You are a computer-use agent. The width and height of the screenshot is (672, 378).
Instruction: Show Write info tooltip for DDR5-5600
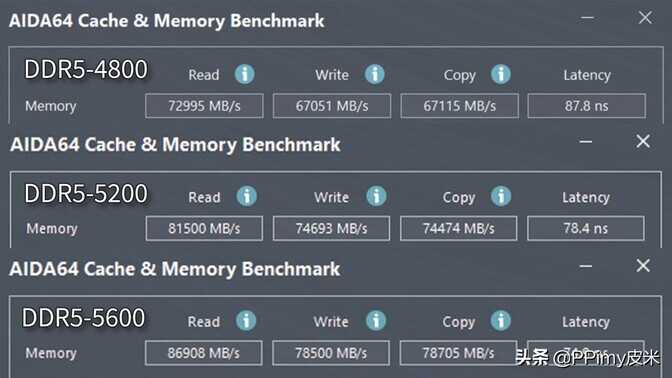click(x=376, y=321)
